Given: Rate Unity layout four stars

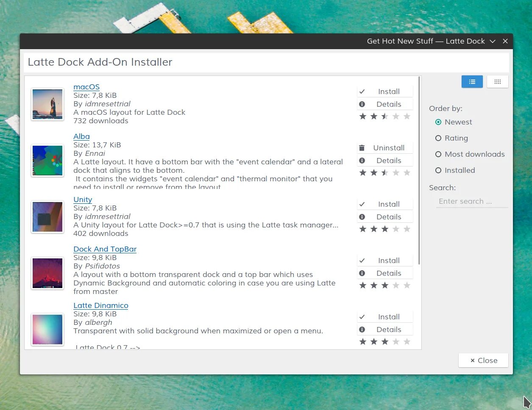Looking at the screenshot, I should tap(396, 229).
